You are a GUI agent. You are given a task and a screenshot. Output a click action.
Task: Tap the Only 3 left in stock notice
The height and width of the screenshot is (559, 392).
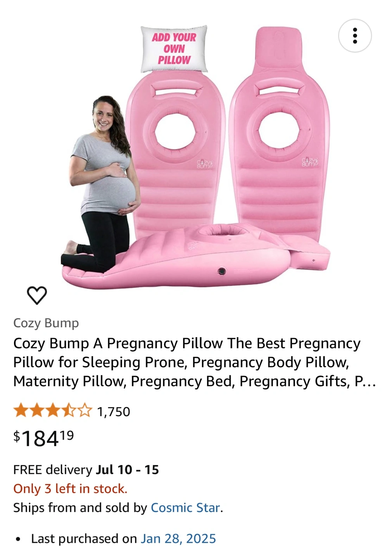click(x=70, y=488)
